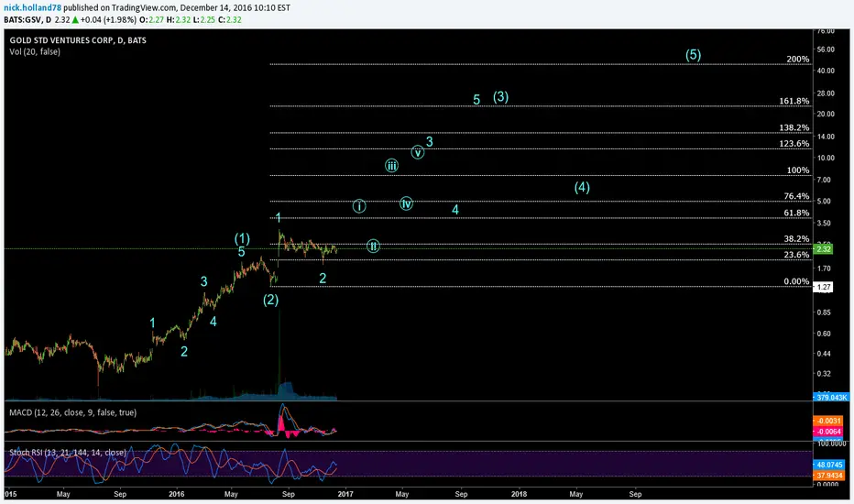Click the Vol (20, false) indicator label

point(35,51)
